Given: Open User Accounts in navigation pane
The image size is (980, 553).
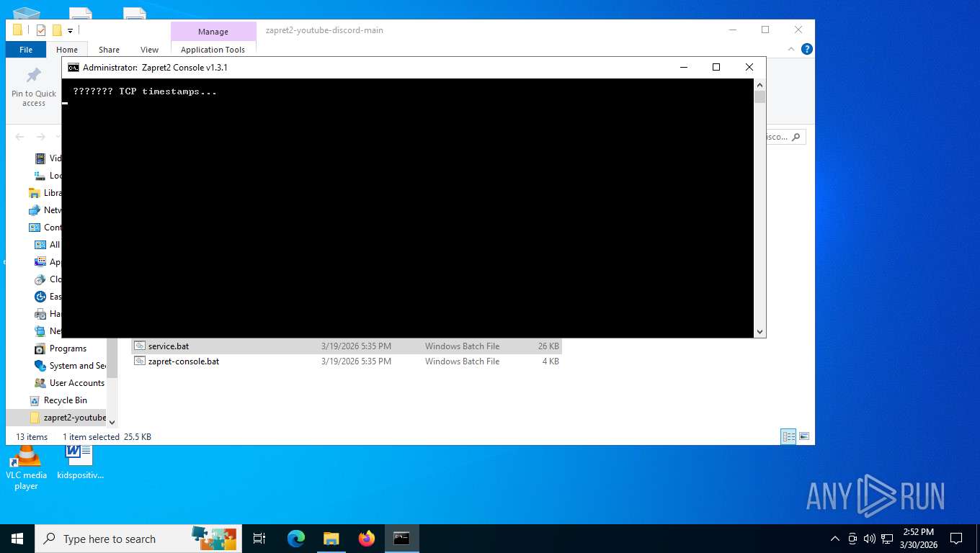Looking at the screenshot, I should (x=77, y=383).
